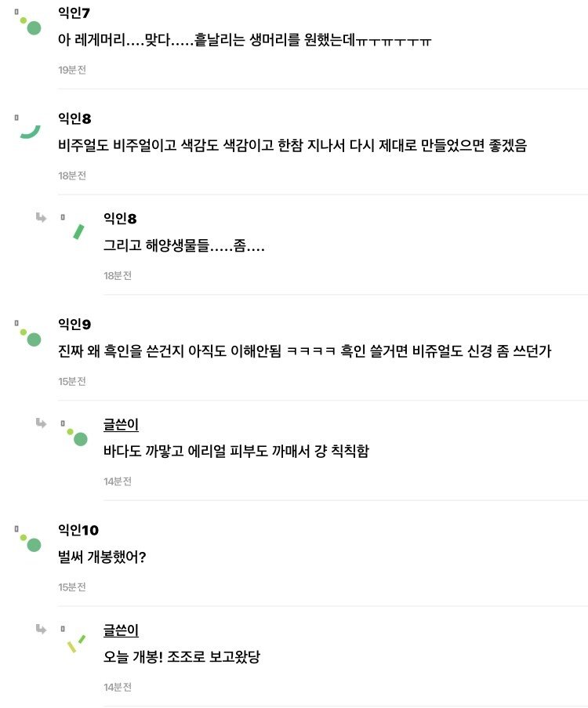Click the username 익인7

click(x=74, y=13)
